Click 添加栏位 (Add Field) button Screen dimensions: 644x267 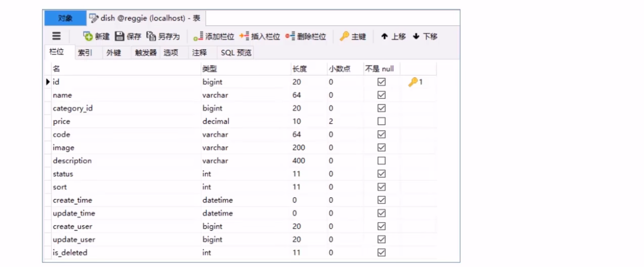click(x=213, y=36)
